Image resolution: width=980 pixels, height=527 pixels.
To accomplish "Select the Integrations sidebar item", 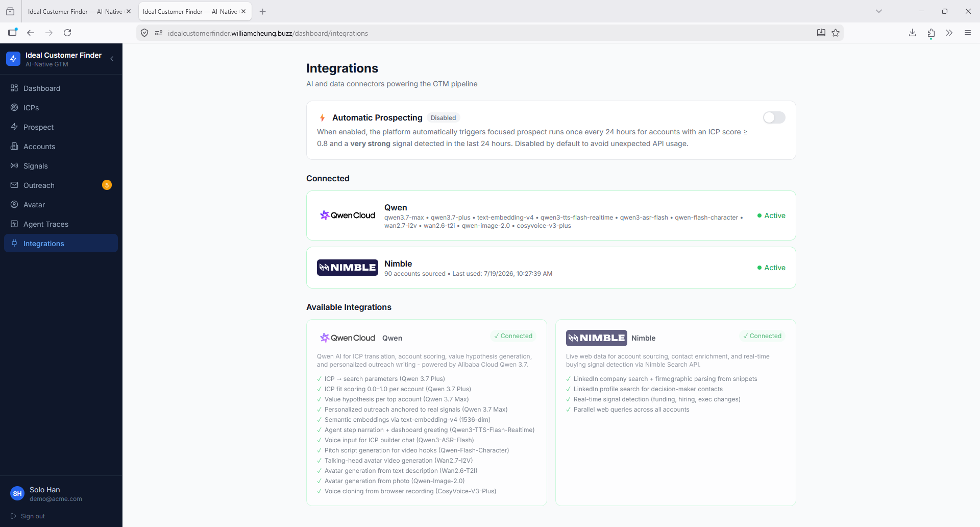I will coord(61,244).
